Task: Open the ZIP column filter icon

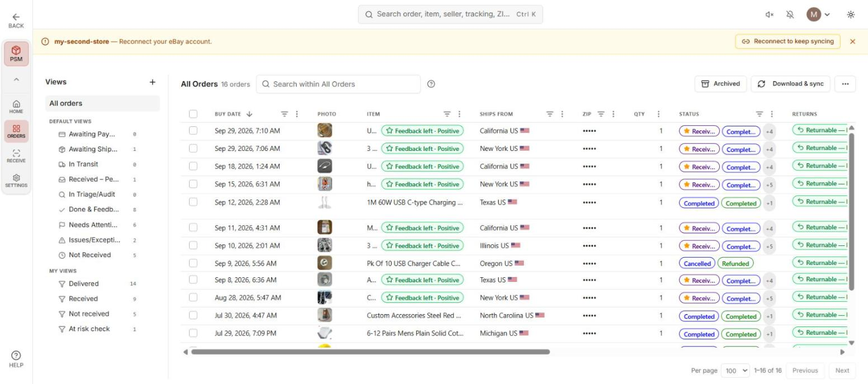Action: pyautogui.click(x=601, y=114)
